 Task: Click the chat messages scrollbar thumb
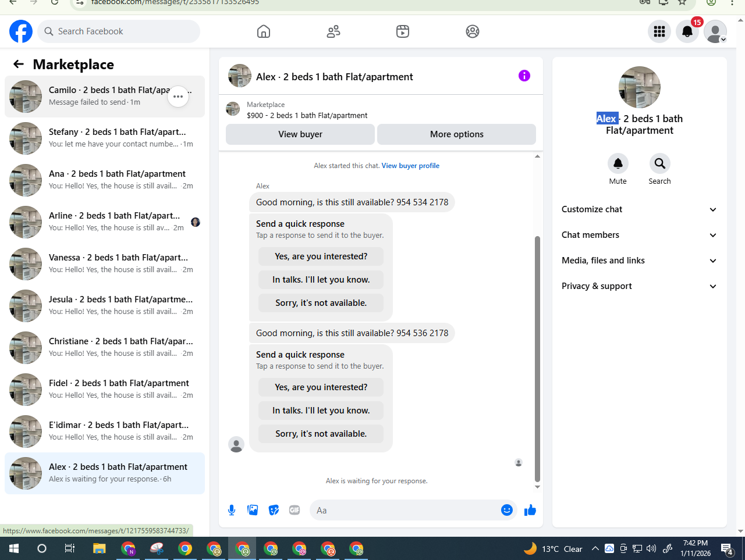coord(537,359)
